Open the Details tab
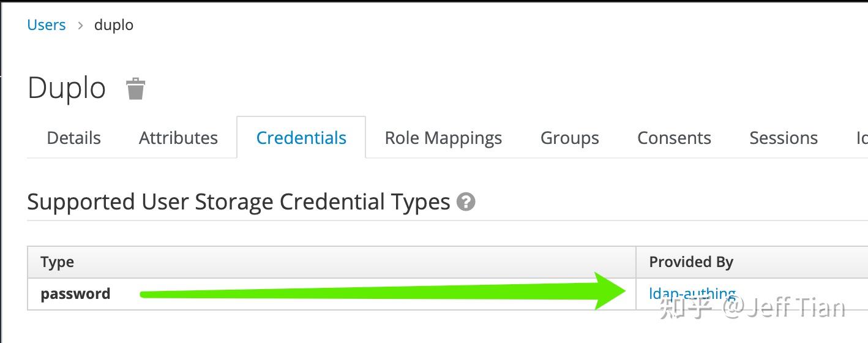Viewport: 868px width, 343px height. pyautogui.click(x=73, y=138)
